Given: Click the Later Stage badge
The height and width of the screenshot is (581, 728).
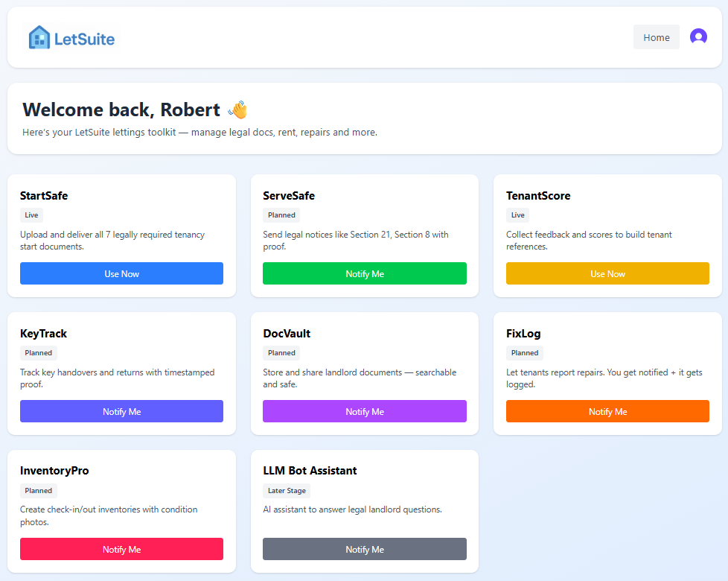Looking at the screenshot, I should (287, 490).
